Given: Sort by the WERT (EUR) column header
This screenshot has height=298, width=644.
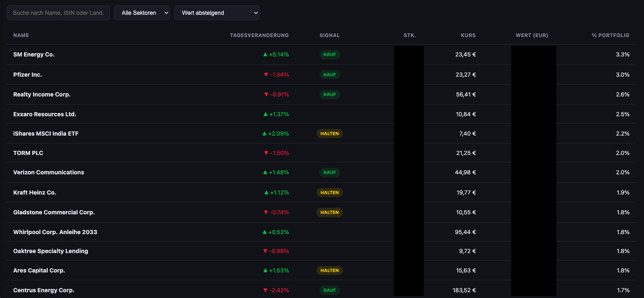Looking at the screenshot, I should coord(532,35).
